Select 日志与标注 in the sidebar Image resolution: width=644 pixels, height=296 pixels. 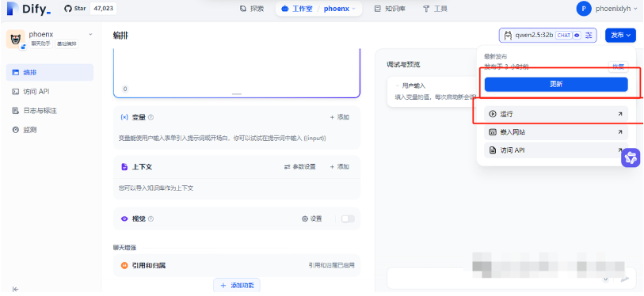coord(50,111)
